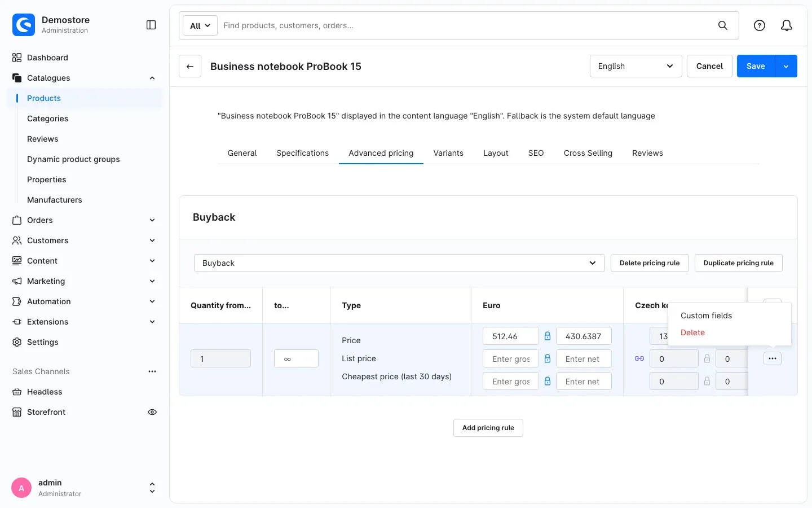Go back using the arrow button
This screenshot has height=508, width=812.
pos(190,66)
